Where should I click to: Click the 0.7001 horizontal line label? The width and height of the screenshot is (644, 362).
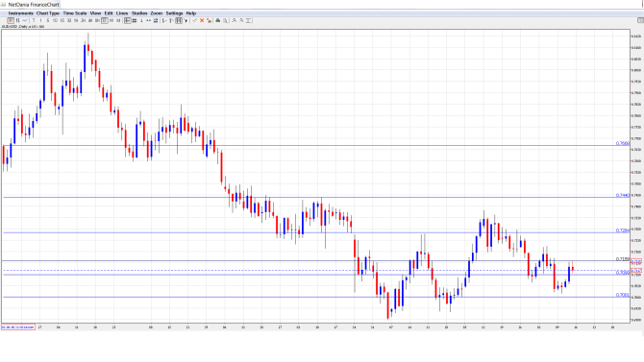point(622,295)
